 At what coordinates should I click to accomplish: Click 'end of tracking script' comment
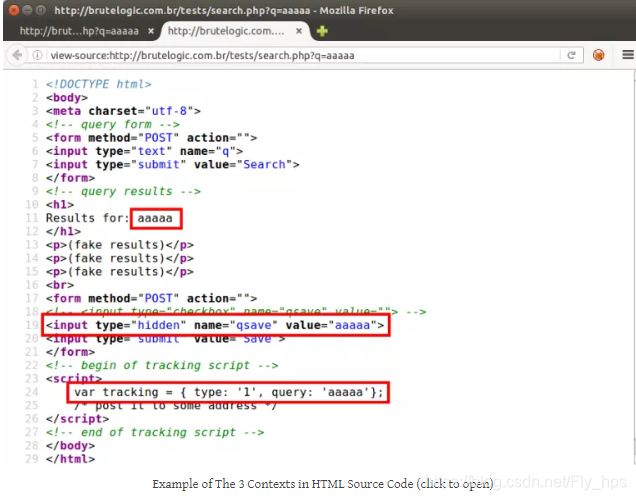(155, 432)
